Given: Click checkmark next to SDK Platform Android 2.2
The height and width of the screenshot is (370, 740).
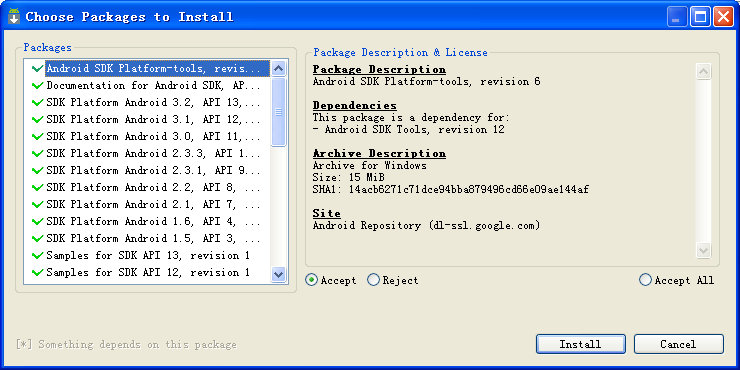Looking at the screenshot, I should (x=38, y=187).
